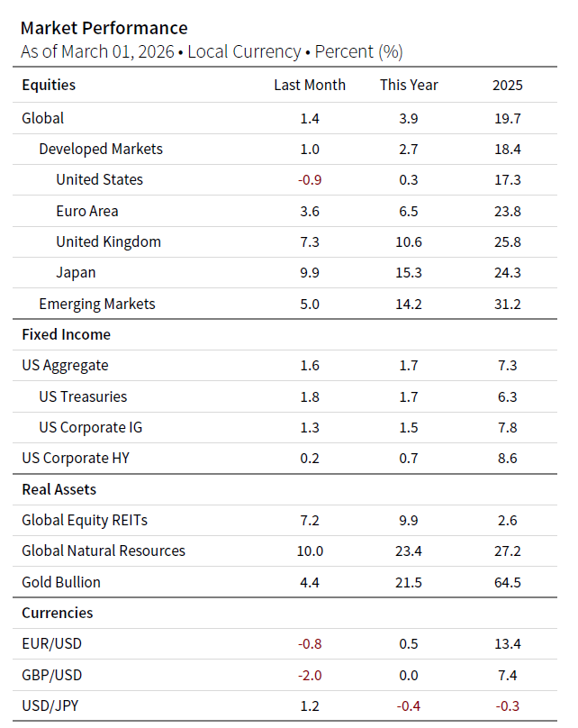Select the Euro Area row label
Image resolution: width=578 pixels, height=728 pixels.
click(87, 211)
